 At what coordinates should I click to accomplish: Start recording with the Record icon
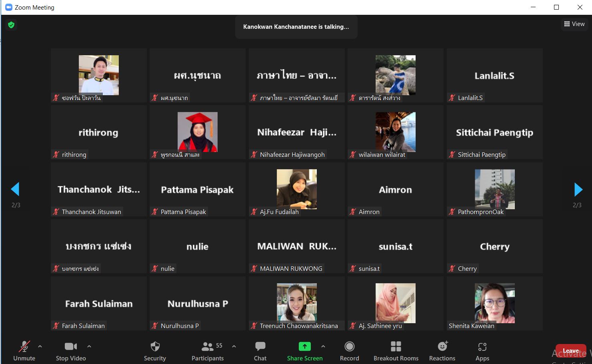(x=349, y=346)
